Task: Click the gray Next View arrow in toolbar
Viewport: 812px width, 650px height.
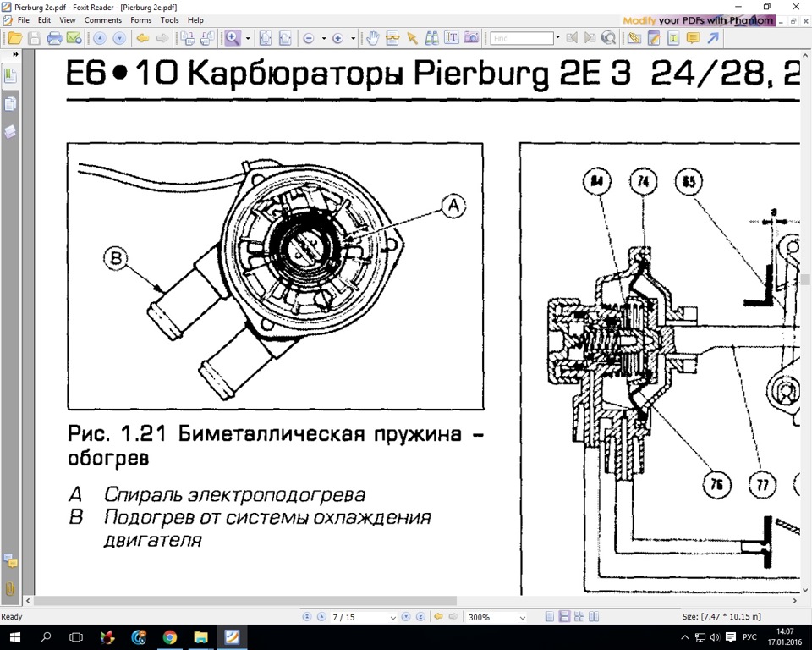Action: [x=162, y=38]
